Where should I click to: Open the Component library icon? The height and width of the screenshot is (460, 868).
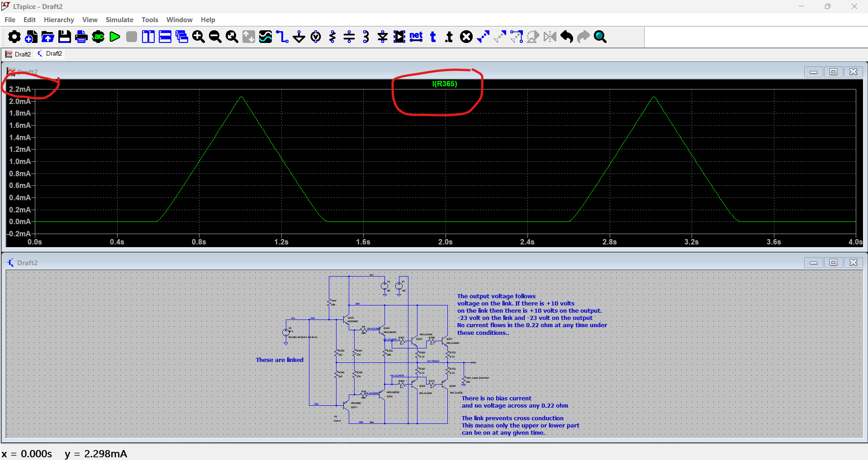coord(399,37)
